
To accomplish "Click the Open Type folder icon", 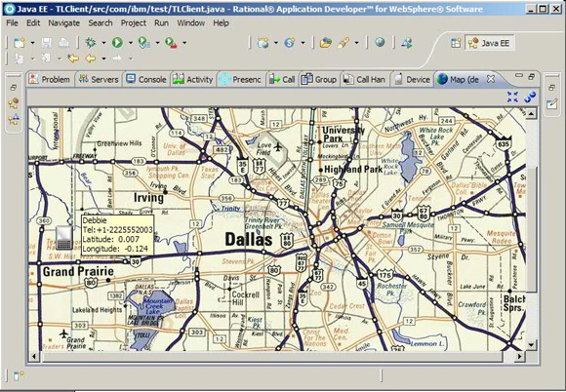I will (326, 43).
